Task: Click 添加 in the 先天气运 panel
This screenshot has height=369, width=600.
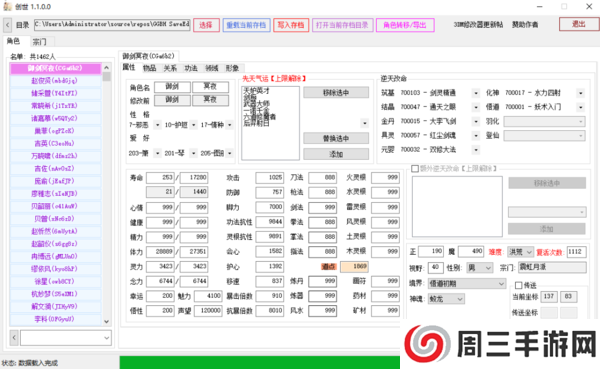Action: click(336, 154)
